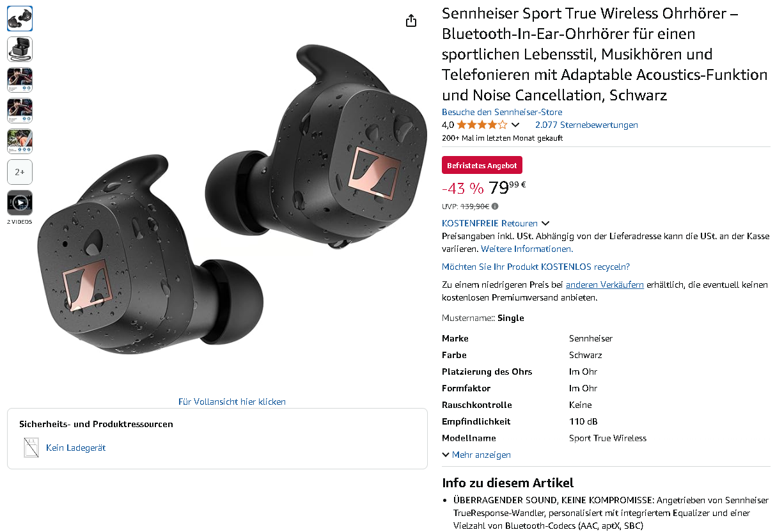
Task: Open the UVP price info icon
Action: pyautogui.click(x=495, y=207)
